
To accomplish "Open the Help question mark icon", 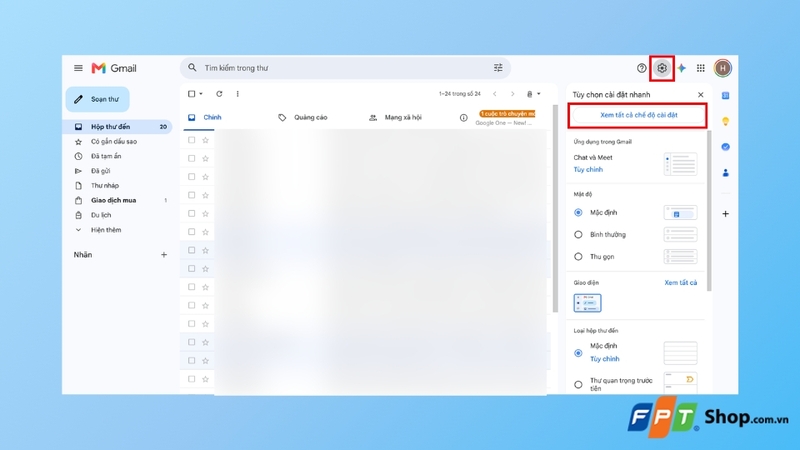I will click(641, 68).
